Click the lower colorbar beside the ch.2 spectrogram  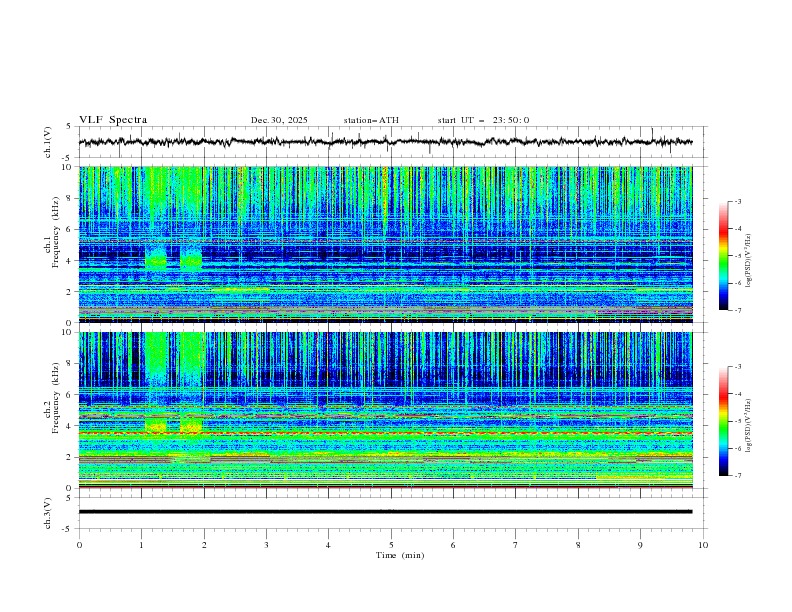tap(723, 421)
